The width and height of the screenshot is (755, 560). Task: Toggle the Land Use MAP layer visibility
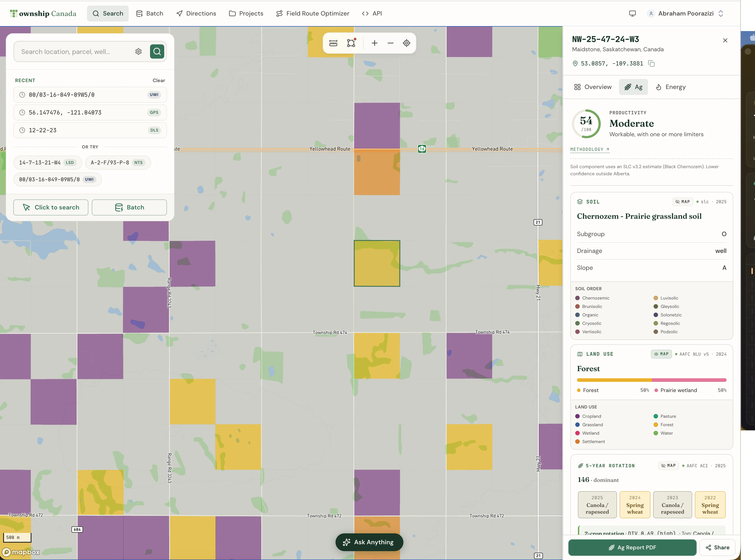661,354
